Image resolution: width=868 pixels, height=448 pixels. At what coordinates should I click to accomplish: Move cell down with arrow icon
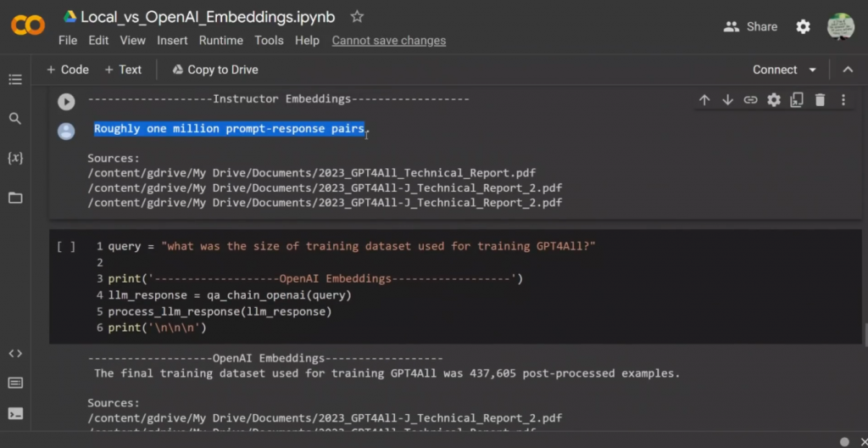pos(727,100)
